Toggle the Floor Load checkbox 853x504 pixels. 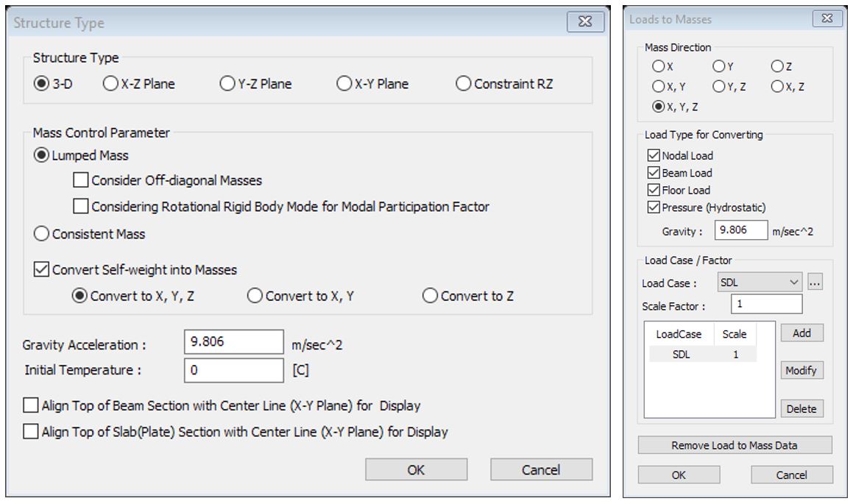654,191
